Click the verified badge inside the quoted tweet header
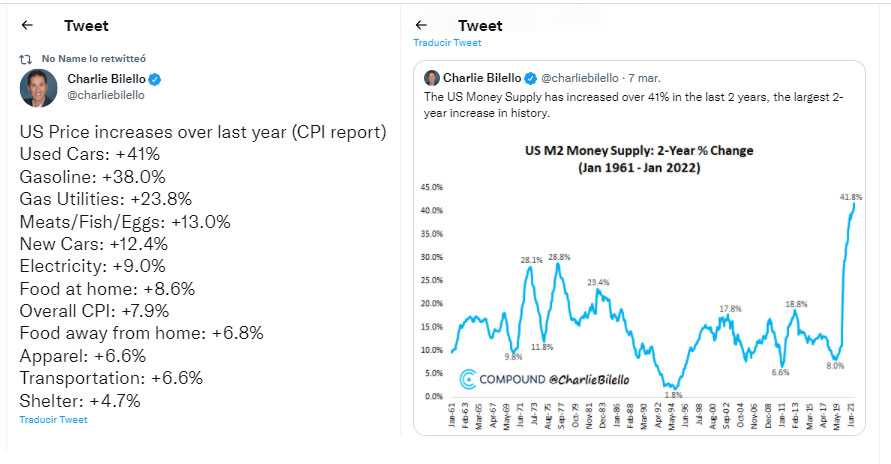The width and height of the screenshot is (891, 464). tap(531, 77)
